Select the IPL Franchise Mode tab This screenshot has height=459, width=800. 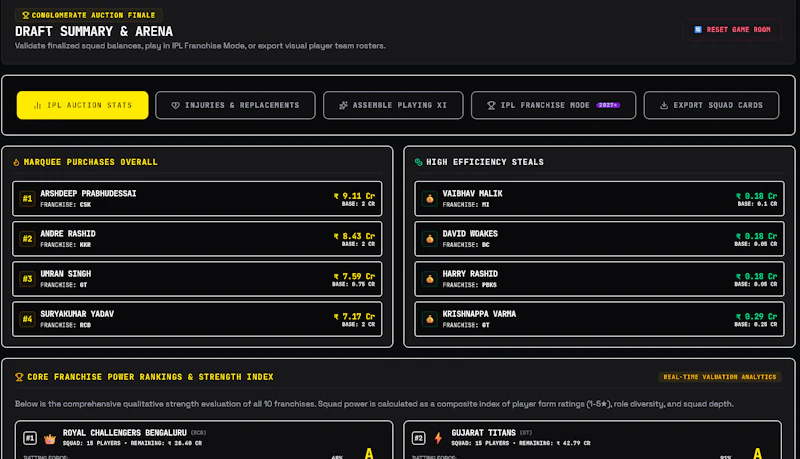tap(554, 105)
